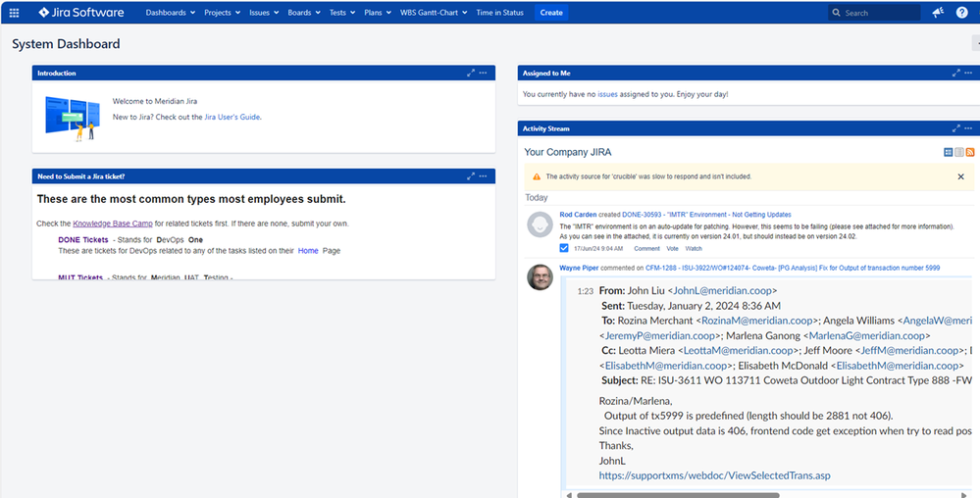Click Comment on the DONE-30593 entry
This screenshot has height=498, width=980.
[x=646, y=249]
